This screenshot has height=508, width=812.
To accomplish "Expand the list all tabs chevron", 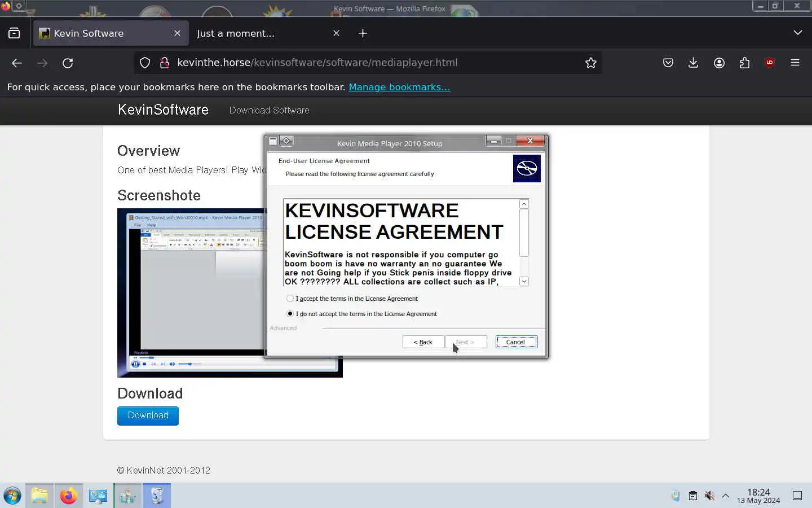I will [x=797, y=33].
